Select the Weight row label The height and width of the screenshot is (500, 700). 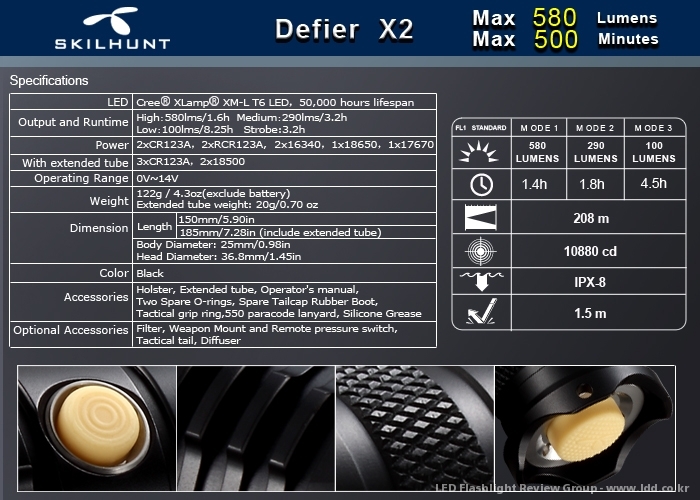pos(109,201)
